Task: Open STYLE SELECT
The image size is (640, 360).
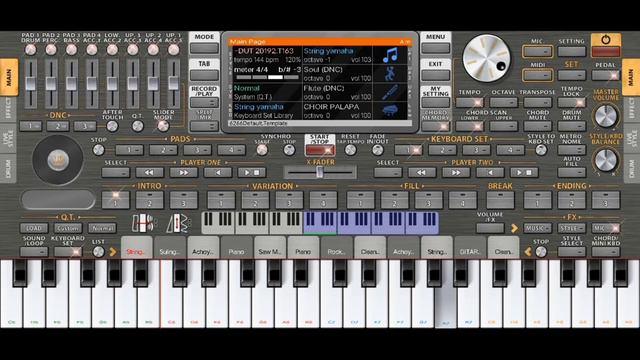Action: 571,252
